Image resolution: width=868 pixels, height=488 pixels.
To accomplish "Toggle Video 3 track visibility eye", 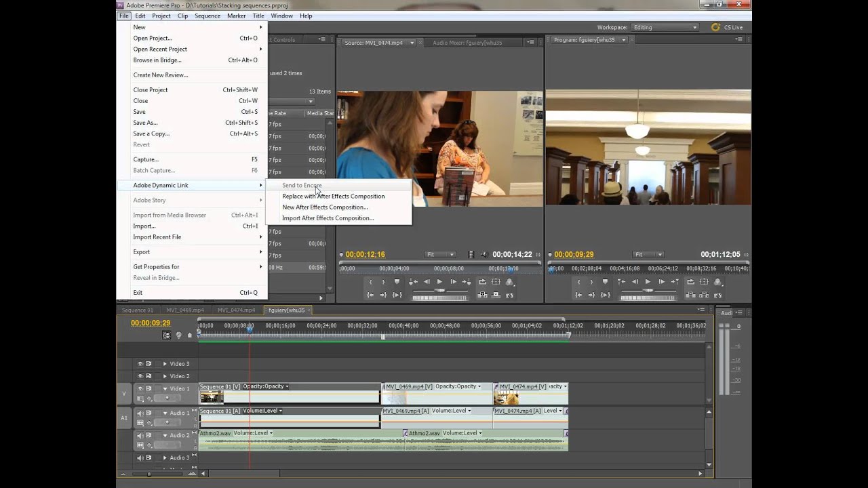I will pos(140,364).
